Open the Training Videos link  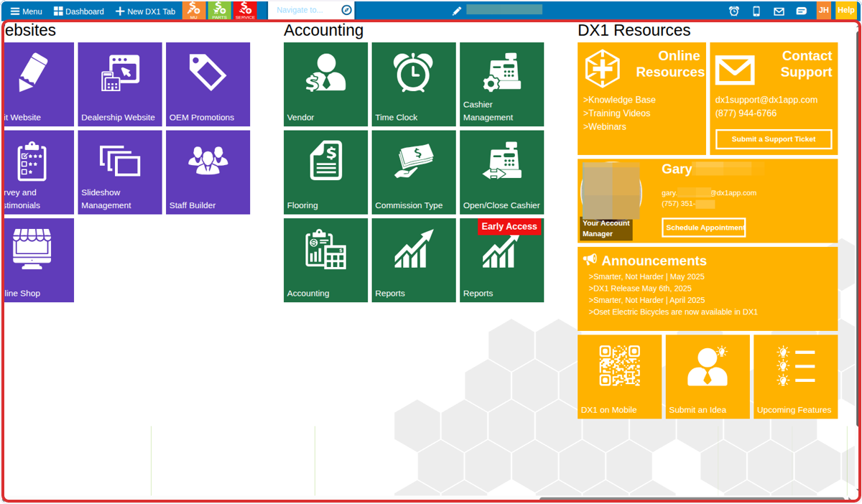[x=616, y=113]
